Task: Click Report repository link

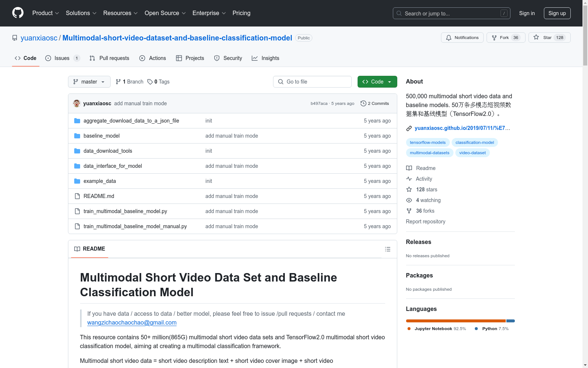Action: pos(426,222)
